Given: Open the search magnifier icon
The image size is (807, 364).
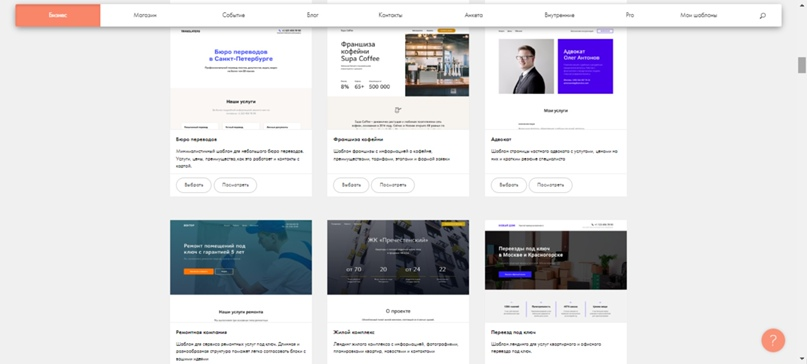Looking at the screenshot, I should (x=762, y=15).
